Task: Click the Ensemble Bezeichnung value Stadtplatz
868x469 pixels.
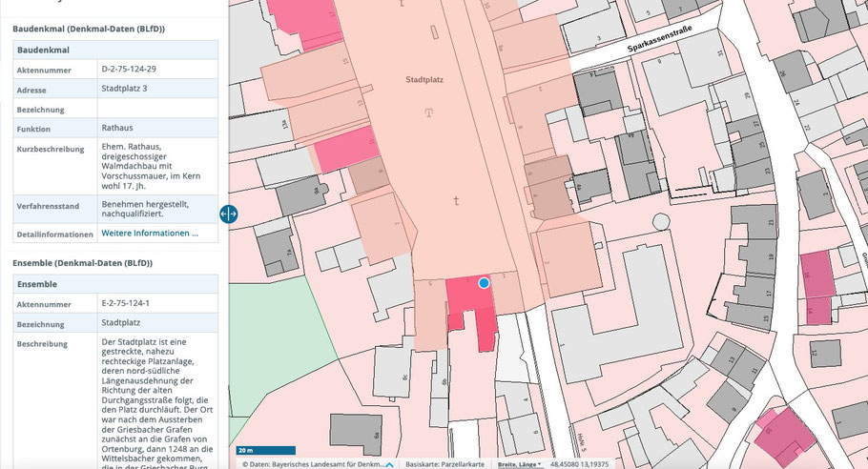Action: 121,322
